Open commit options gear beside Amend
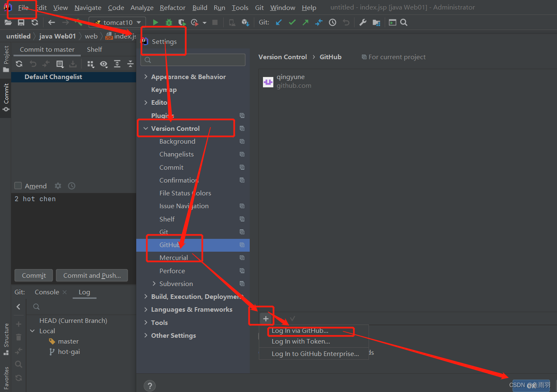 click(58, 186)
